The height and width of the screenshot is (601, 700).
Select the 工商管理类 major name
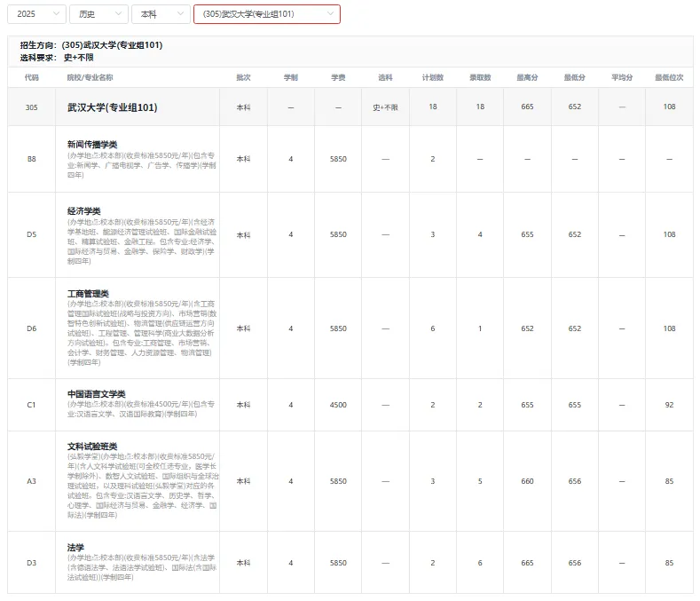click(x=88, y=294)
